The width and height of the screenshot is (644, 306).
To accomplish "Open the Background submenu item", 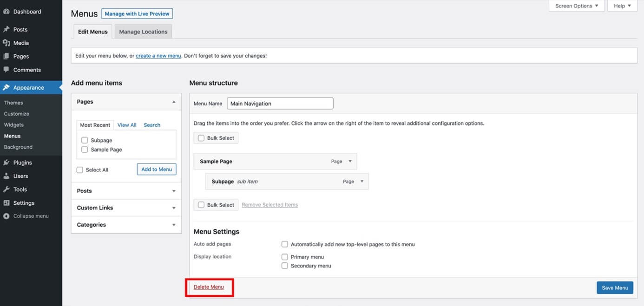I will point(18,147).
